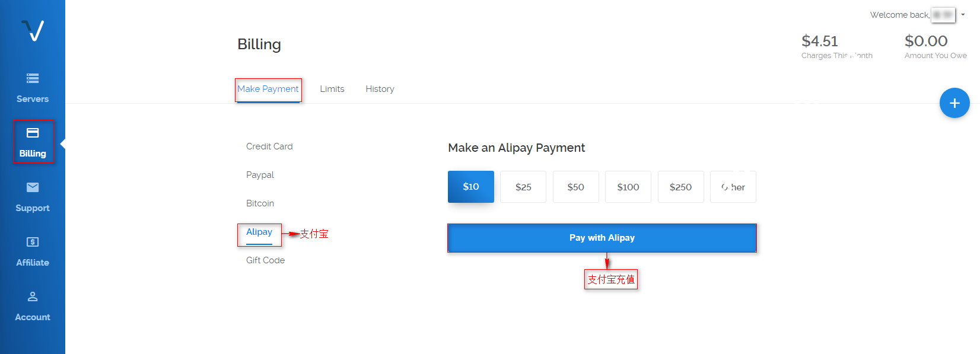Image resolution: width=980 pixels, height=354 pixels.
Task: Select the $25 payment amount
Action: (523, 187)
